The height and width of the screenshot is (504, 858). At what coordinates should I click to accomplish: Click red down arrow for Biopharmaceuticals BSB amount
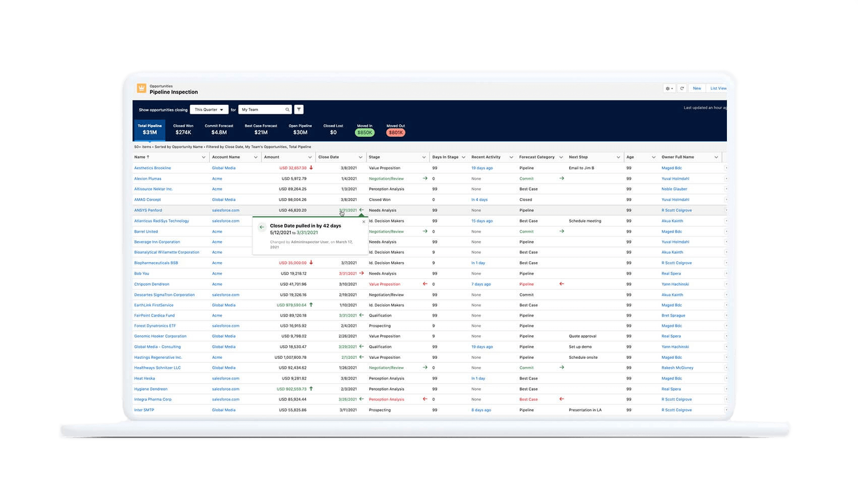(x=311, y=263)
